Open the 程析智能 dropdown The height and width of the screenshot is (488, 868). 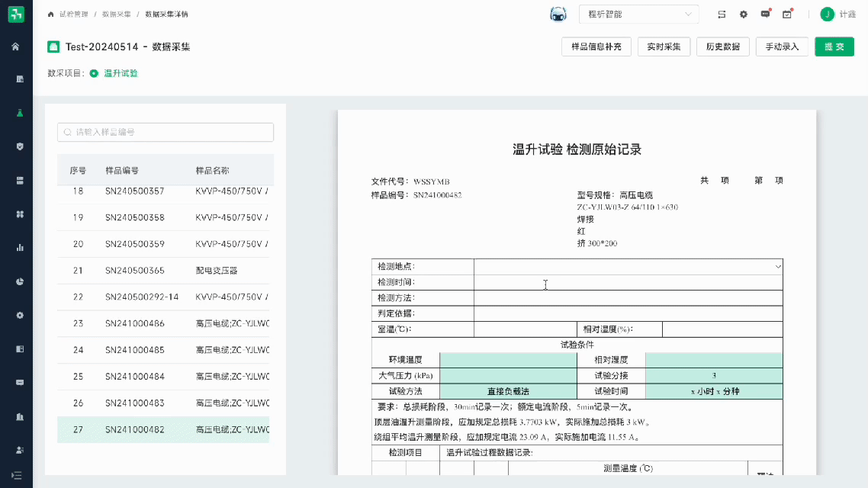tap(638, 14)
